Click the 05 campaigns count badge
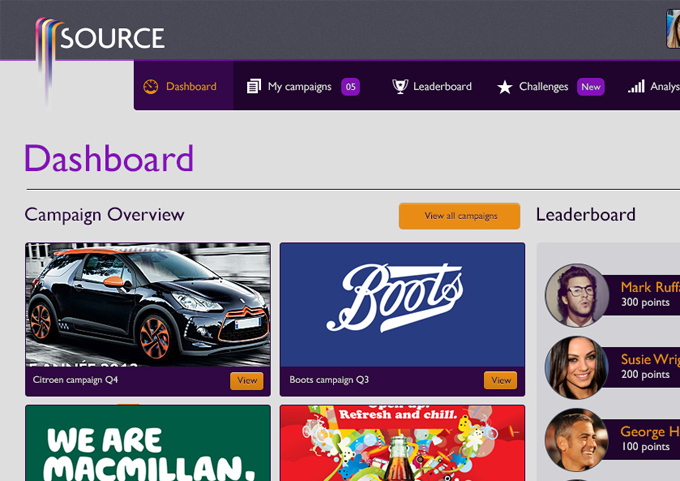 pos(350,87)
